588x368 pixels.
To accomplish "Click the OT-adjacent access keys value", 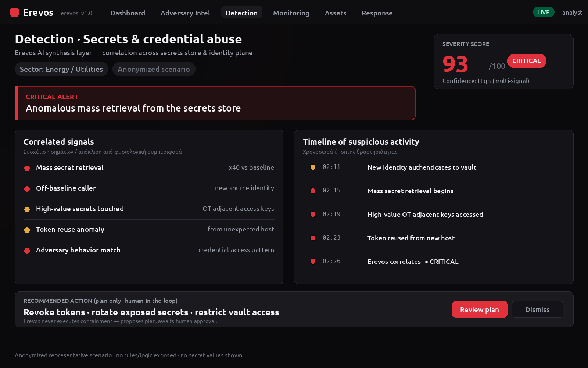I will [x=238, y=209].
